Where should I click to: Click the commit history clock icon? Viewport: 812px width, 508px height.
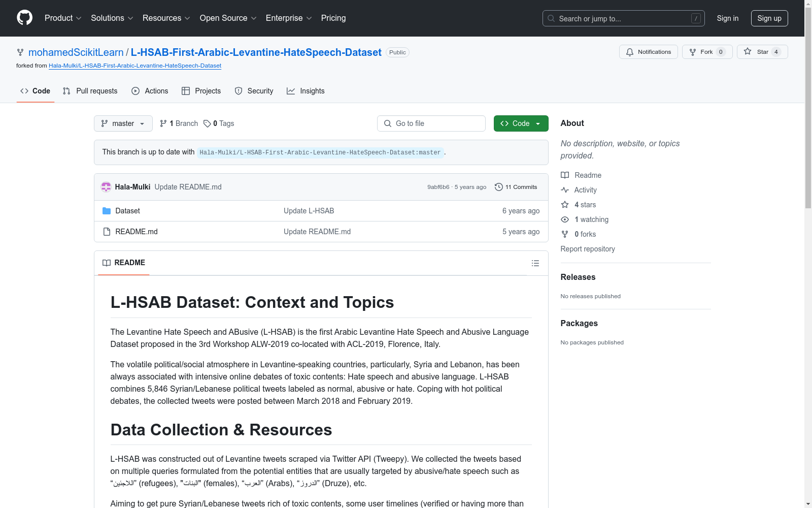(499, 187)
